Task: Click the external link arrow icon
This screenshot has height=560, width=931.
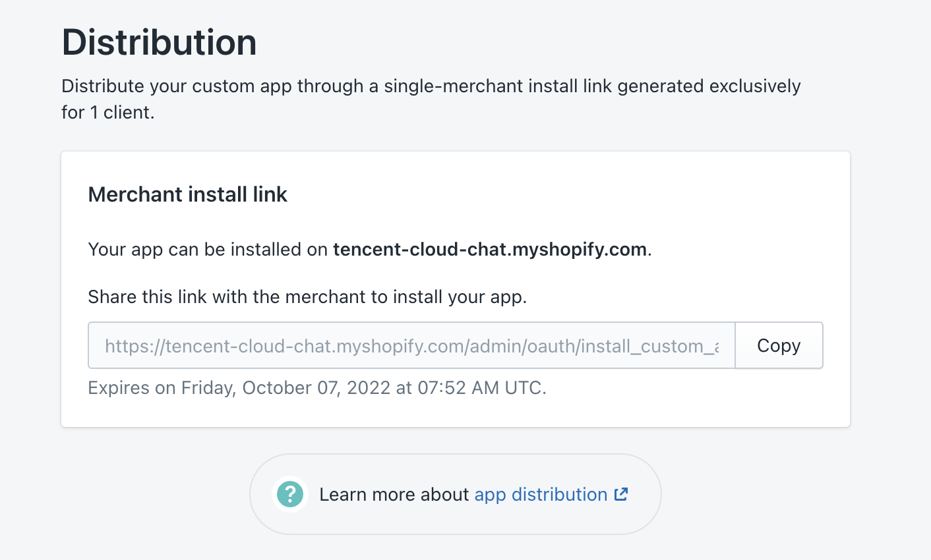Action: tap(621, 494)
